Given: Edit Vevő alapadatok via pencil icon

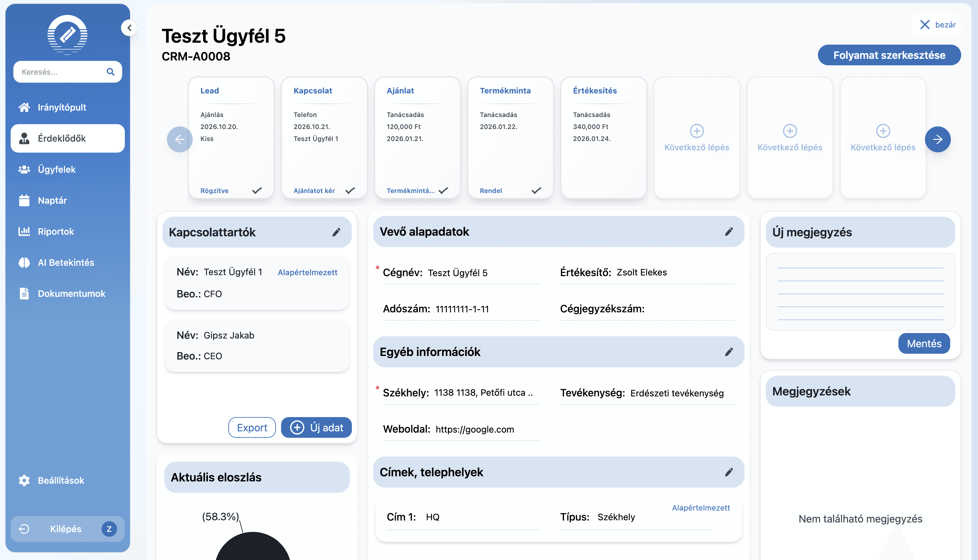Looking at the screenshot, I should (x=729, y=232).
